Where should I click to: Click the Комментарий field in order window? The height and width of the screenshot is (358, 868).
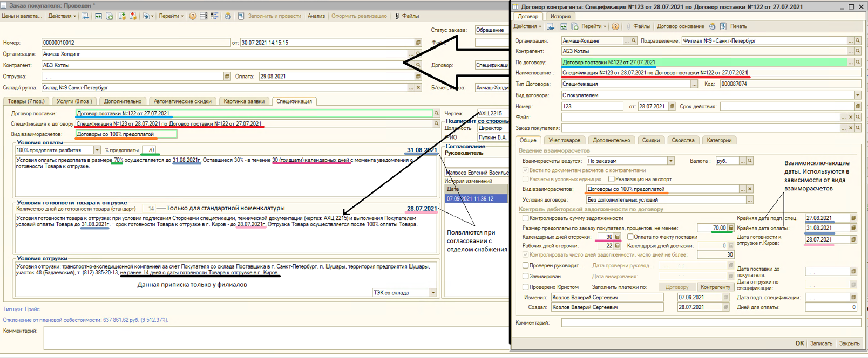[x=276, y=338]
